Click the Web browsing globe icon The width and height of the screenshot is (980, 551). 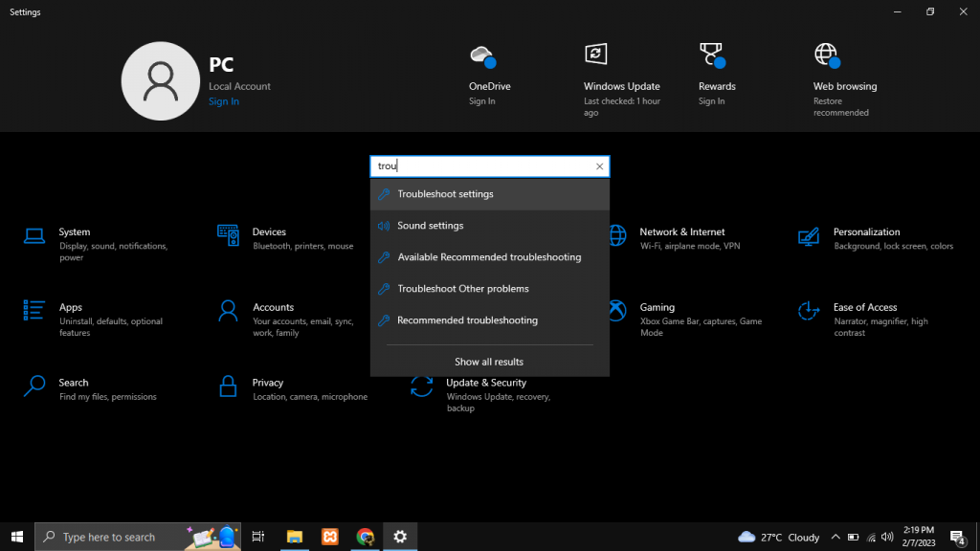point(827,55)
